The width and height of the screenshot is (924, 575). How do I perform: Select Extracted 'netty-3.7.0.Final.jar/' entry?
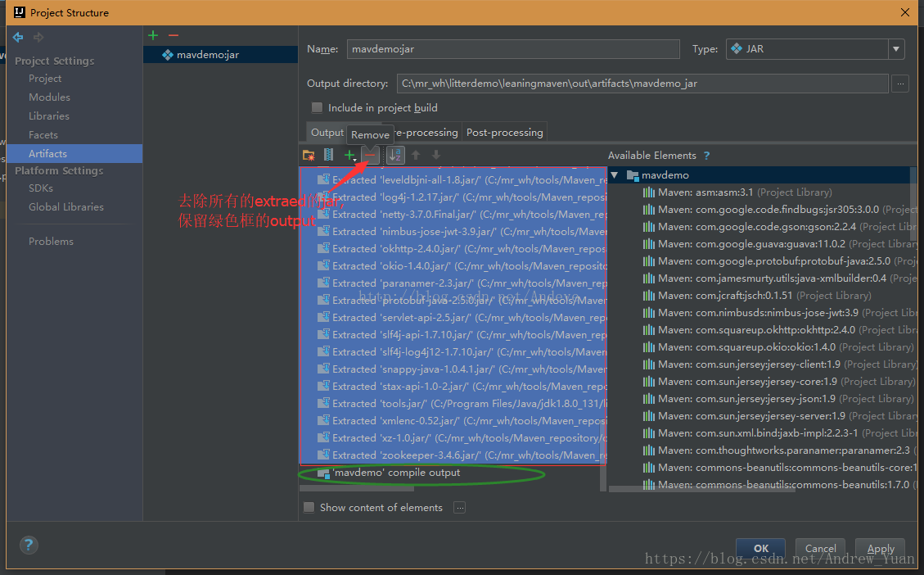453,214
